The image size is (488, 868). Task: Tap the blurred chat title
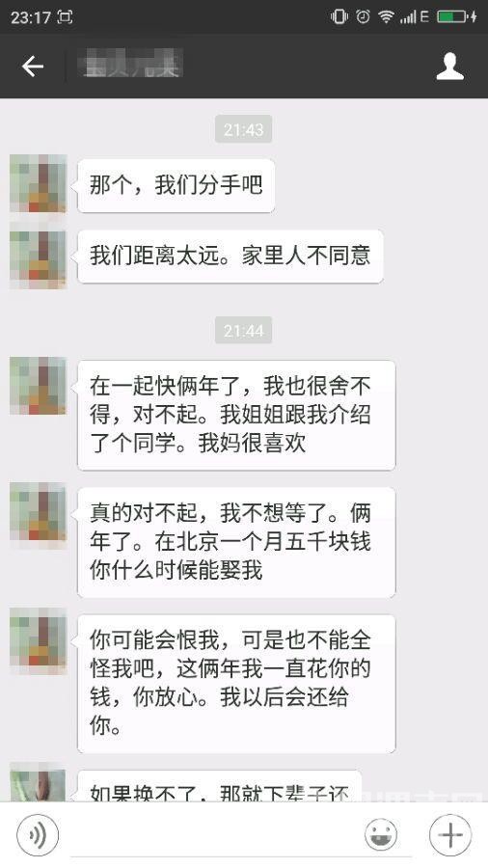point(133,66)
